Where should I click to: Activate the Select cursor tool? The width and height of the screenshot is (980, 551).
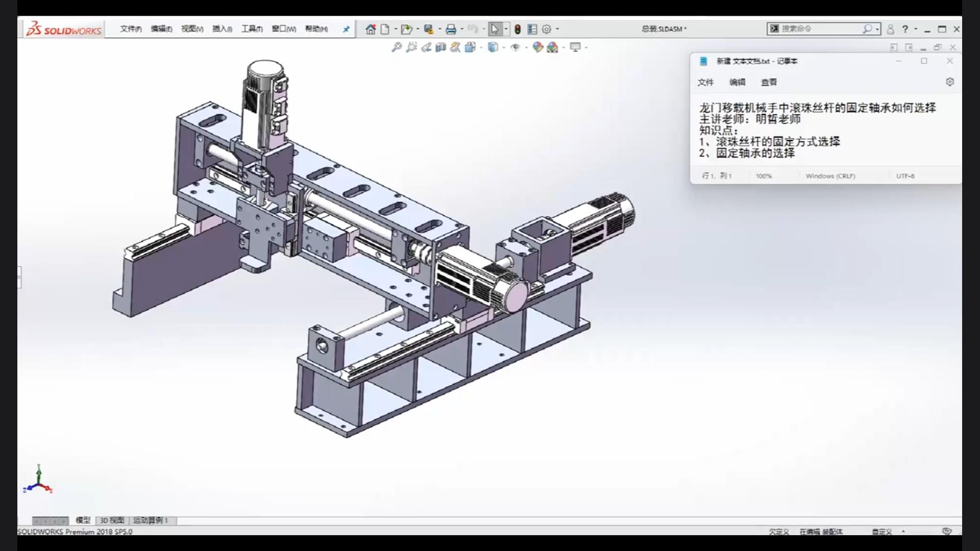495,29
